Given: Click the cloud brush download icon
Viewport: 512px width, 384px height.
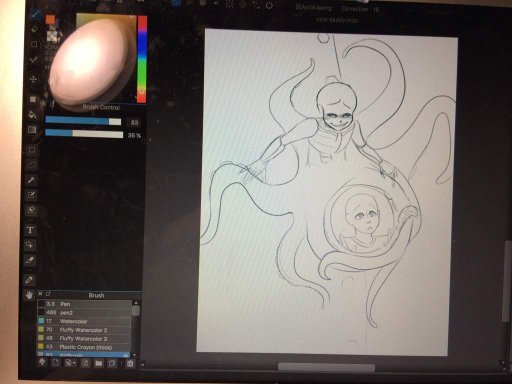Looking at the screenshot, I should tap(42, 363).
